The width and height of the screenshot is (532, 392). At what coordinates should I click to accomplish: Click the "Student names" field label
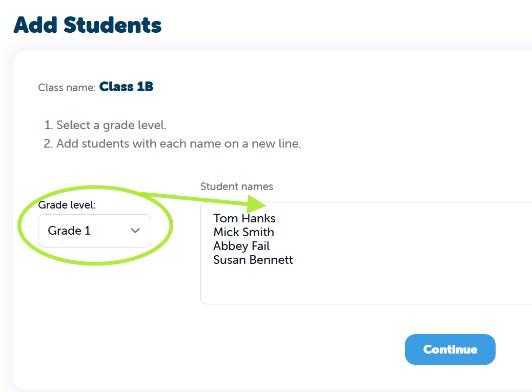(237, 187)
